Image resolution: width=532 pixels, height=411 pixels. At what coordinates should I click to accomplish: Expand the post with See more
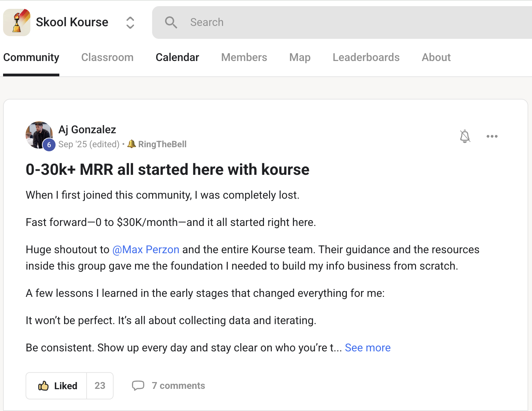pos(368,348)
